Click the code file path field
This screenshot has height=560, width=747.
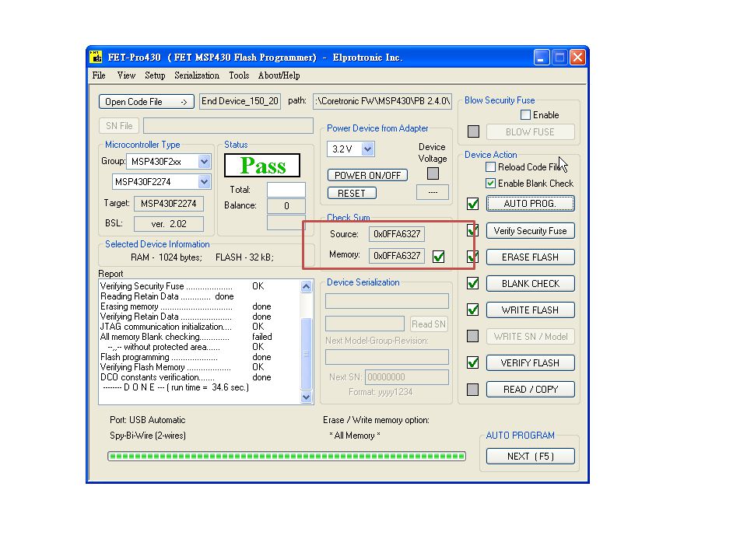click(382, 101)
